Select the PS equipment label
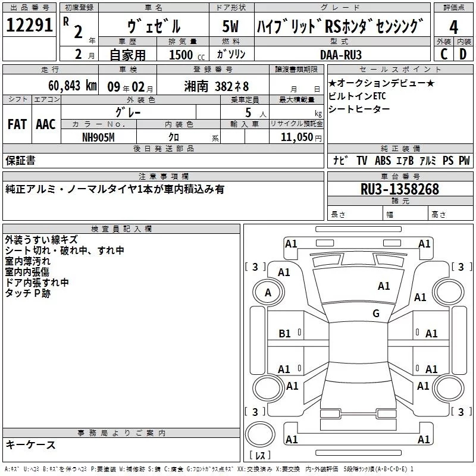The height and width of the screenshot is (476, 476). (448, 160)
